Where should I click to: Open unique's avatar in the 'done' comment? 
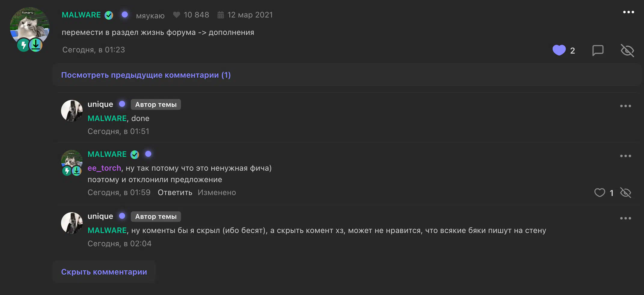coord(72,111)
